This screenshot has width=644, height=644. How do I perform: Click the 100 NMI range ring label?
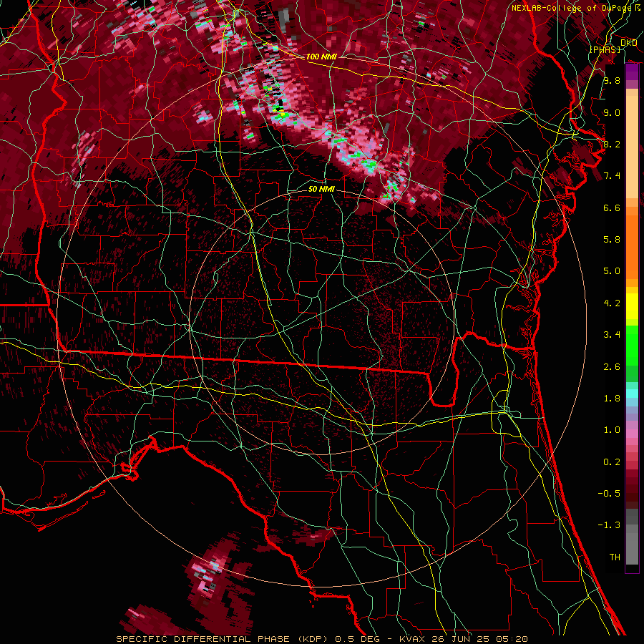click(x=321, y=57)
